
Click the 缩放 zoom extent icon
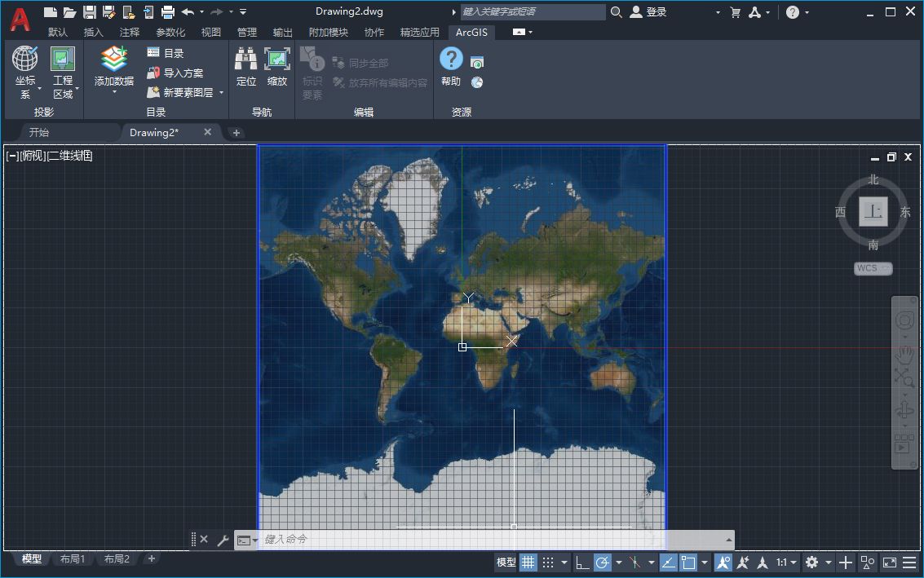click(277, 60)
